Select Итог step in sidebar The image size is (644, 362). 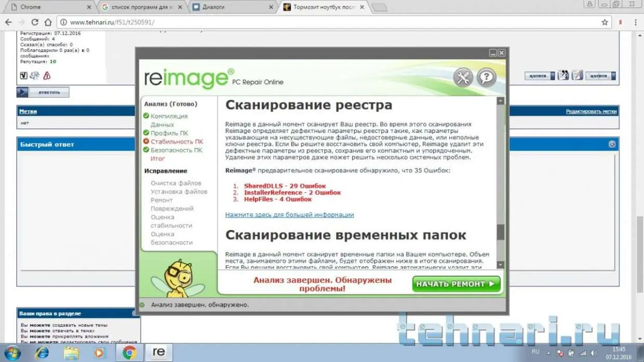pos(158,158)
